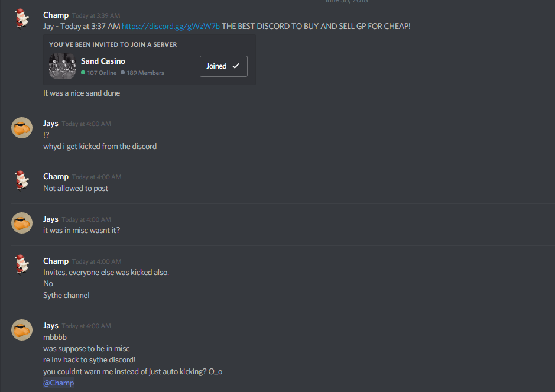The image size is (555, 392).
Task: Click the Sand Casino server name
Action: pyautogui.click(x=103, y=61)
